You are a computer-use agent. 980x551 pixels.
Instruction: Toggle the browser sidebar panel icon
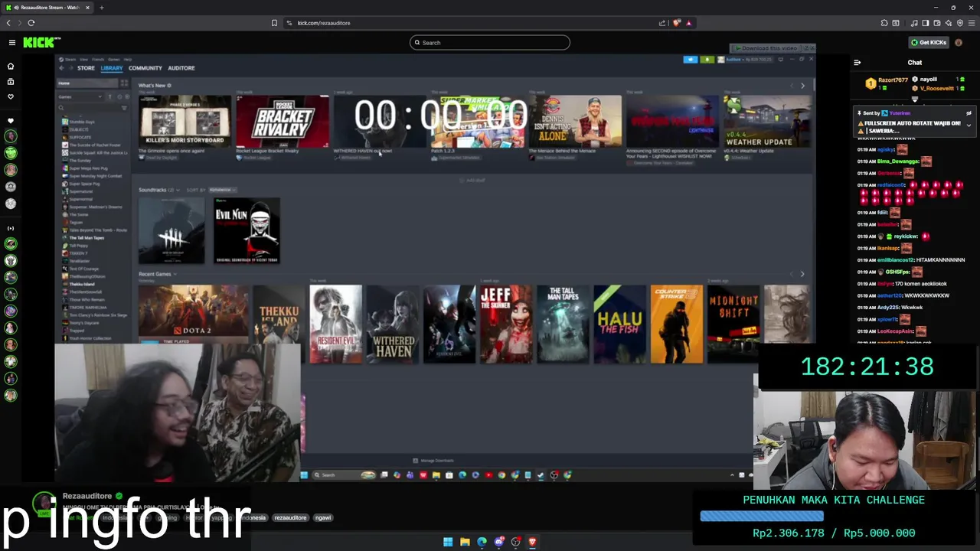click(x=925, y=23)
